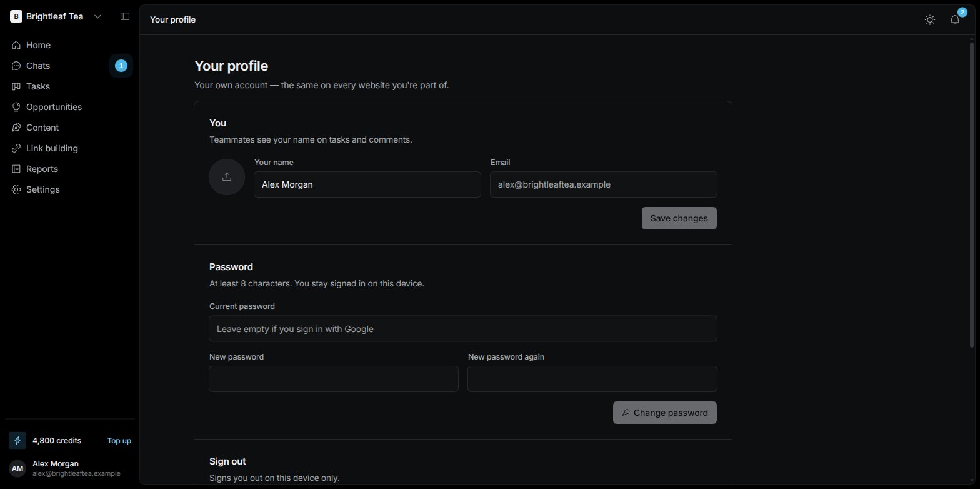Click the Save changes button
Screen dimensions: 980x489
pos(679,218)
